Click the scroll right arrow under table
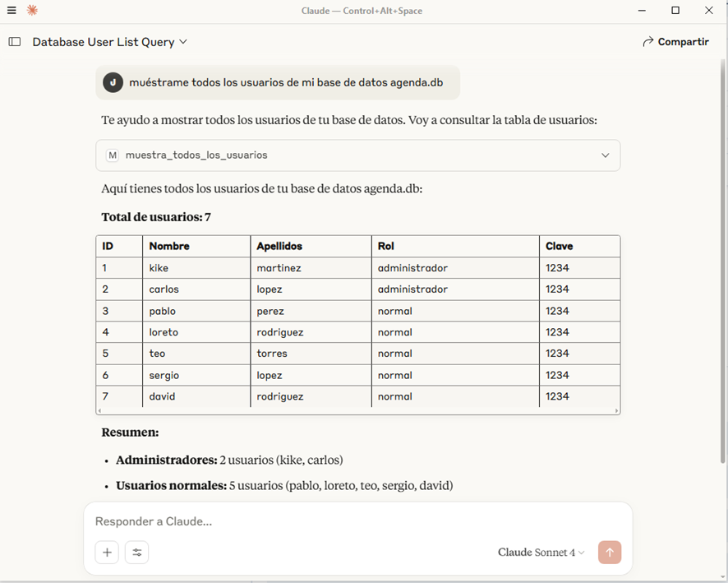 pos(617,410)
